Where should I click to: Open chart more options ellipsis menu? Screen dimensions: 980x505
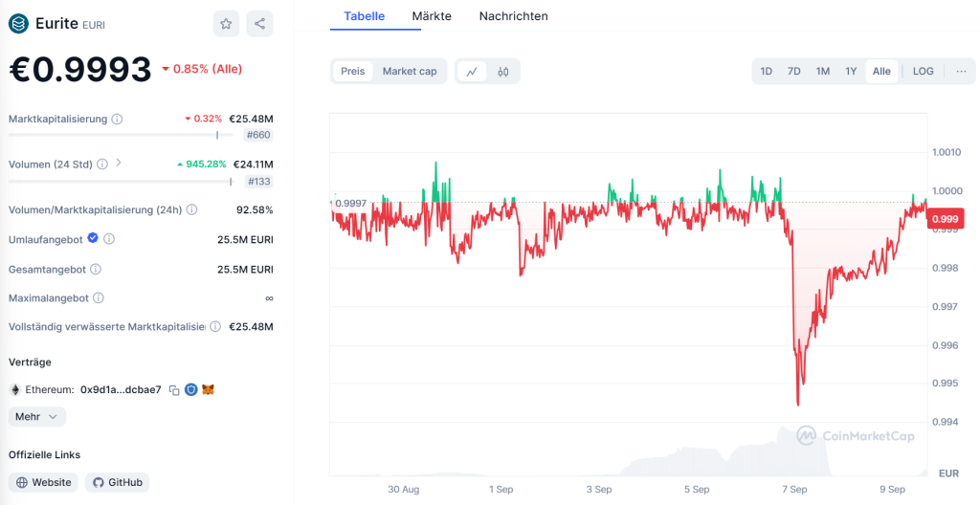(x=961, y=71)
